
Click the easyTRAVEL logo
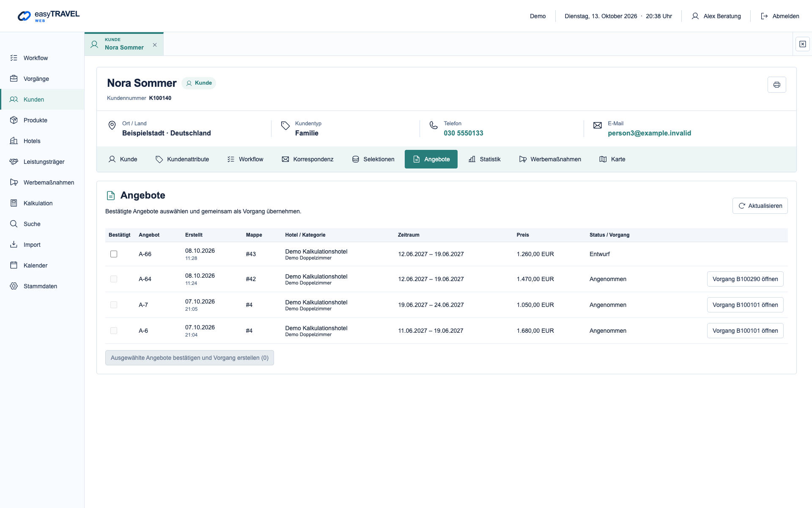coord(49,16)
